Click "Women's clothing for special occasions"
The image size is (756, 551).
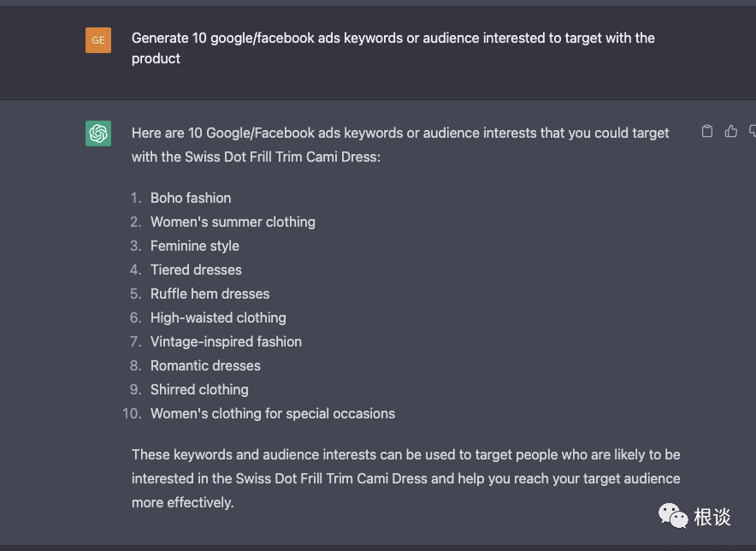273,413
